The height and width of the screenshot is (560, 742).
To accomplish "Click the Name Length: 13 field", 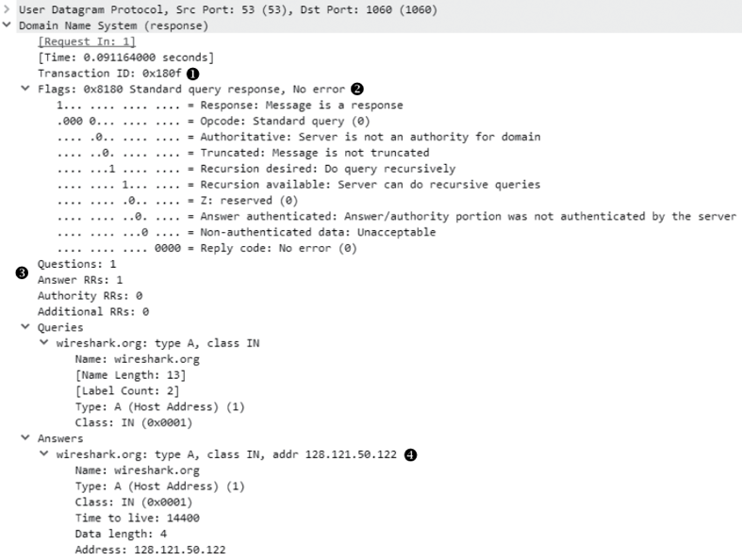I will pyautogui.click(x=131, y=375).
